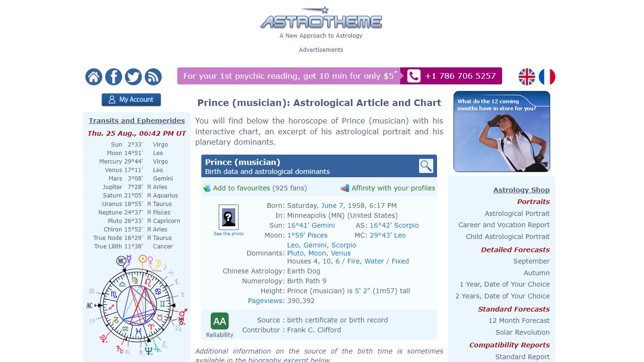644x362 pixels.
Task: Click Gemini in the dominants signs
Action: pos(315,245)
